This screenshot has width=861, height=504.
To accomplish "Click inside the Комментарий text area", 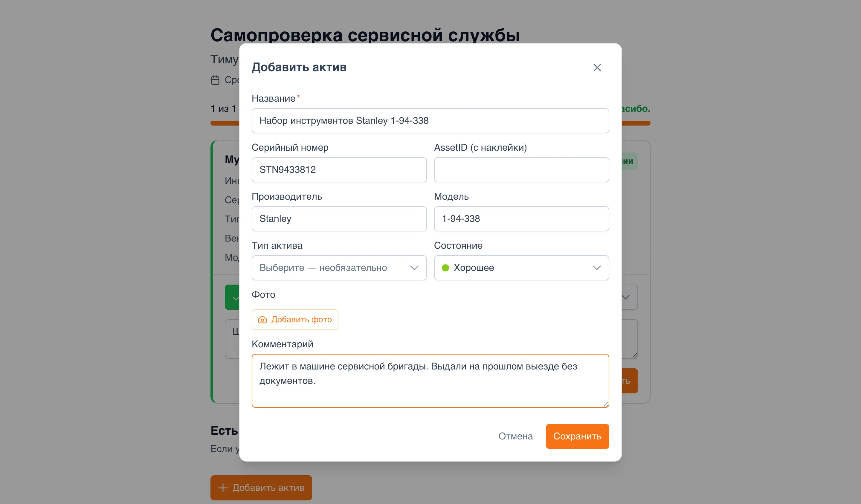I will click(x=430, y=381).
